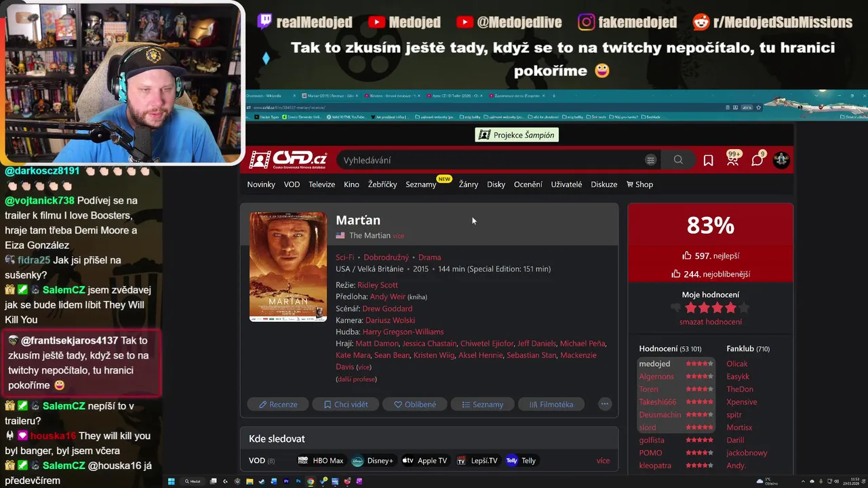Viewport: 868px width, 488px height.
Task: Open Telly streaming option
Action: click(x=521, y=460)
